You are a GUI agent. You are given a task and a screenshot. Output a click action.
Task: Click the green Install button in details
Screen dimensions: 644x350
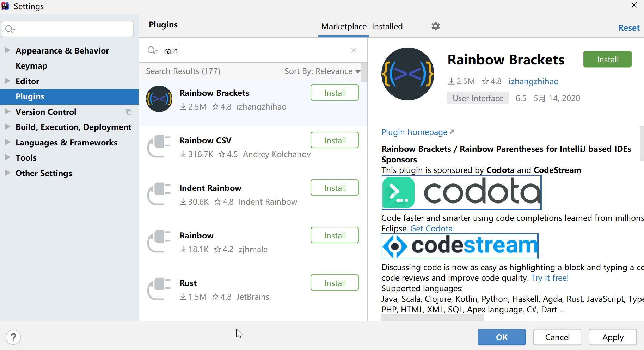pos(607,59)
